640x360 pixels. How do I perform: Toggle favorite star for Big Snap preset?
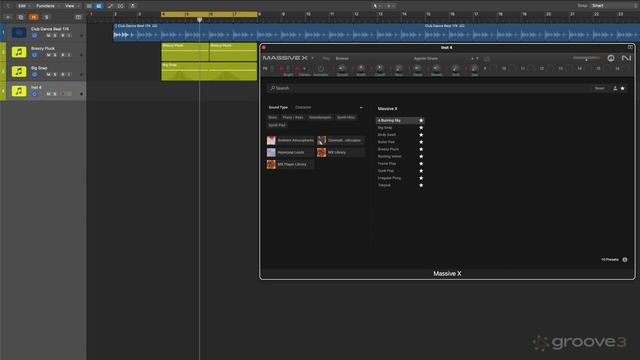(421, 128)
